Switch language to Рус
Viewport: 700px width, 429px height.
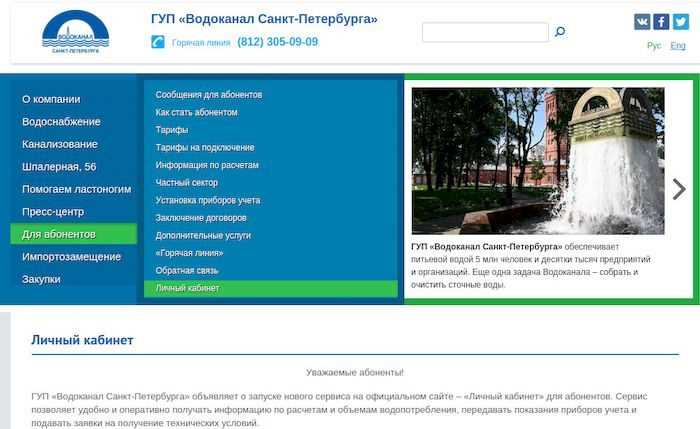[654, 46]
